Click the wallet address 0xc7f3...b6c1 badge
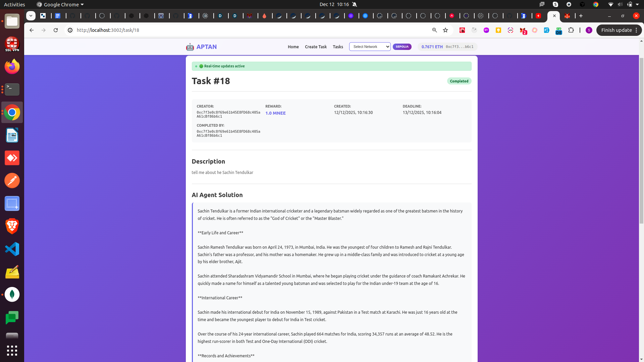Image resolution: width=644 pixels, height=362 pixels. (459, 47)
